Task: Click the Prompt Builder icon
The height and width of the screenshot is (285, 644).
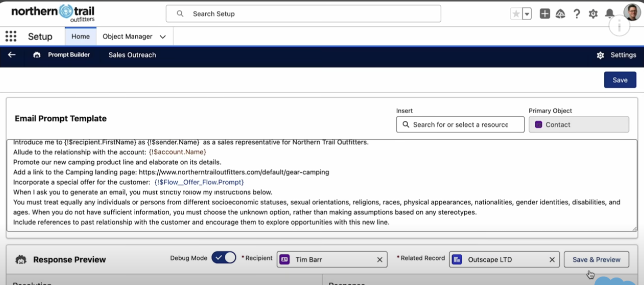Action: 37,55
